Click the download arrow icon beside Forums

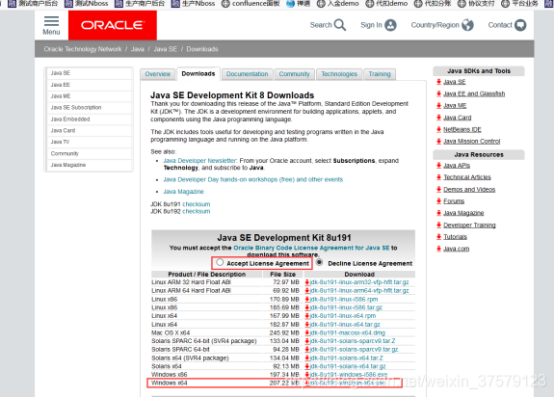click(x=439, y=201)
